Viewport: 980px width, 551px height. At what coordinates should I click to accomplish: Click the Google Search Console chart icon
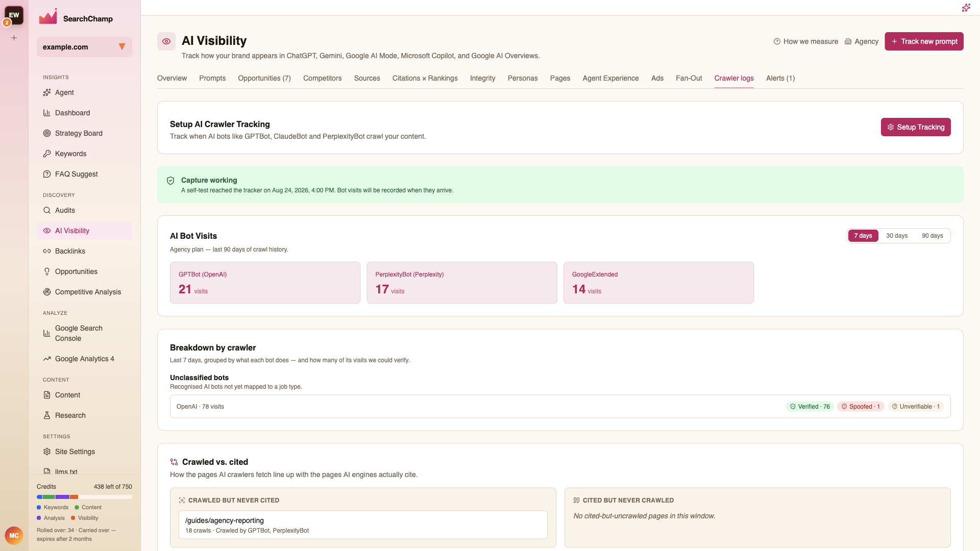pos(47,333)
